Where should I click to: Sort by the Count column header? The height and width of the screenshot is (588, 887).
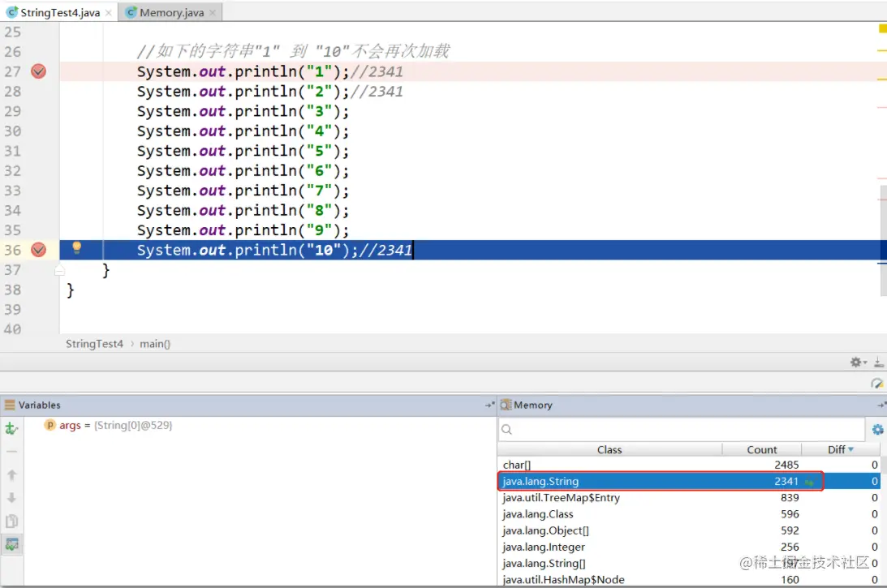[762, 449]
